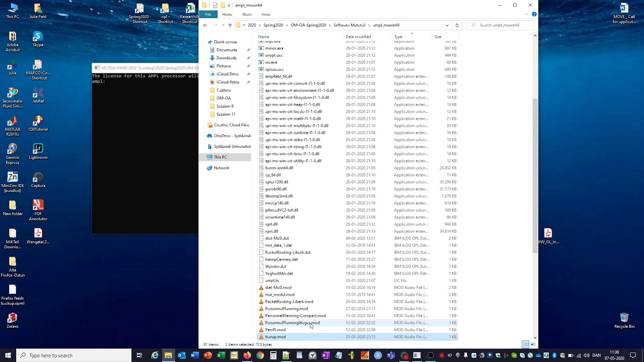Viewport: 644px width, 362px height.
Task: Open the File tab in Explorer
Action: coord(208,15)
